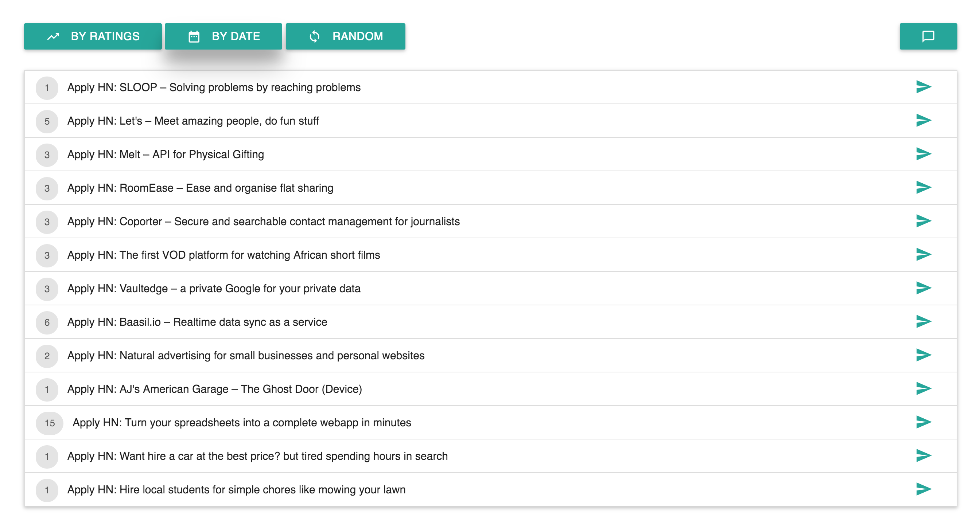Click the 15 rating badge
The width and height of the screenshot is (980, 532).
pos(50,423)
